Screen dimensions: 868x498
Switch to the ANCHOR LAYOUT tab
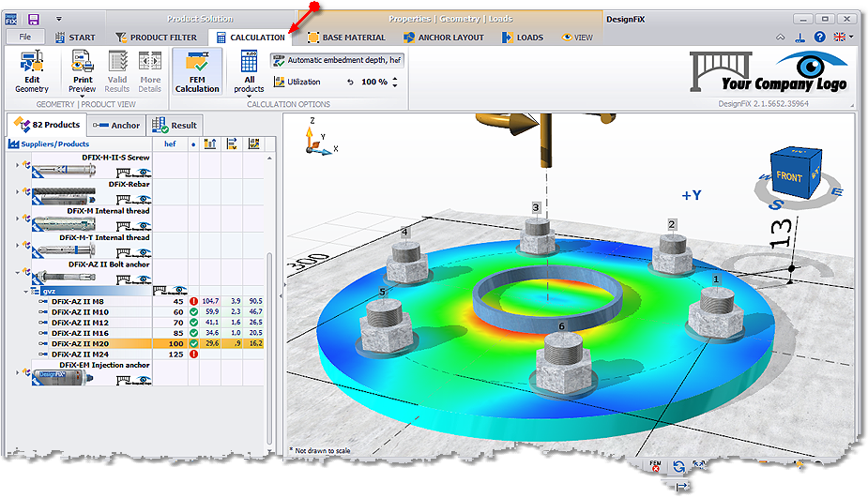tap(444, 38)
